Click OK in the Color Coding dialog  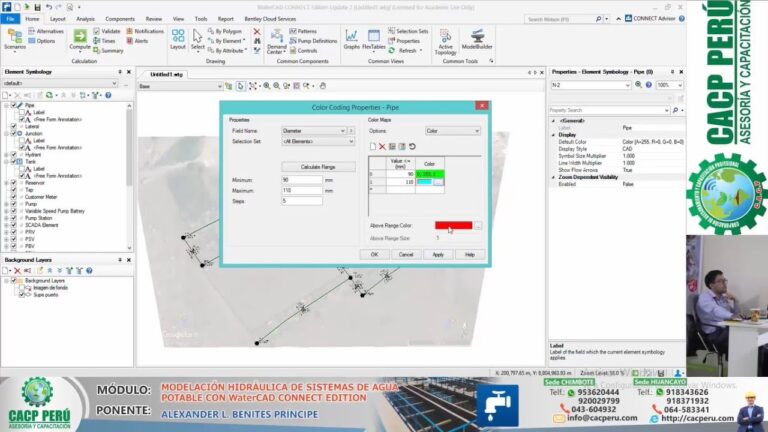[374, 255]
